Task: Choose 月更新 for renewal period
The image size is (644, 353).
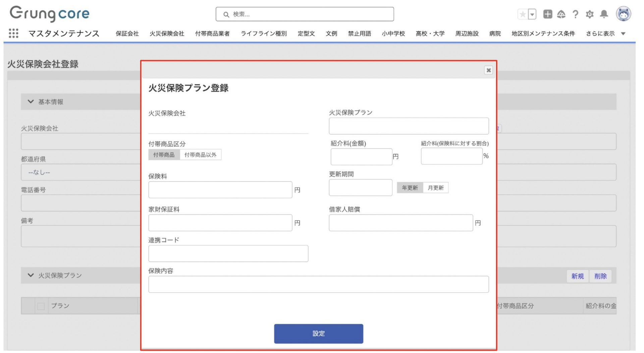Action: pyautogui.click(x=435, y=188)
